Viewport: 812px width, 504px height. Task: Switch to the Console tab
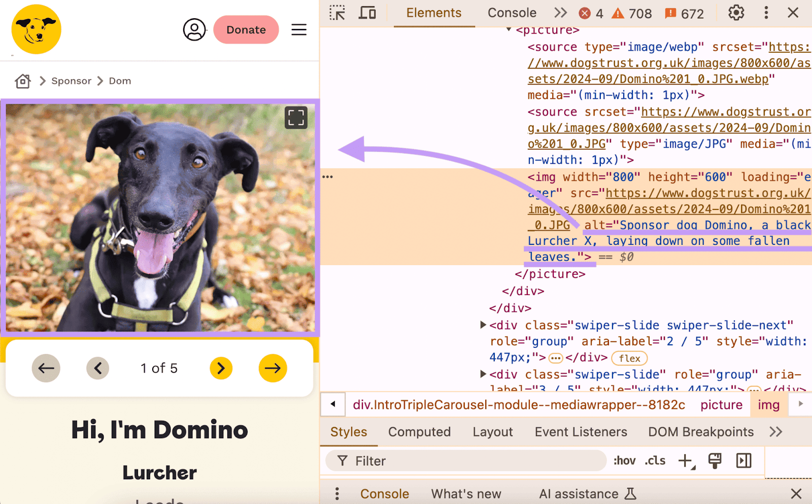click(x=512, y=13)
